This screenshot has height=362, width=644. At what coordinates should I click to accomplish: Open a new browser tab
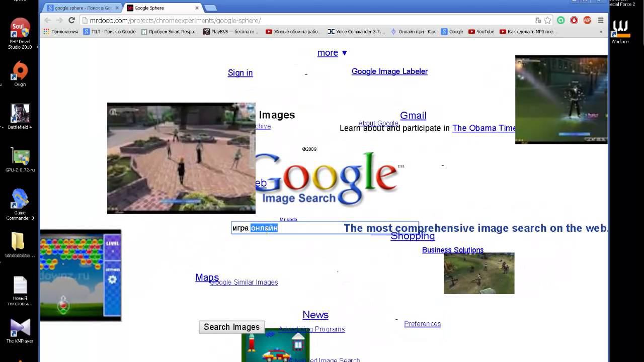[210, 8]
